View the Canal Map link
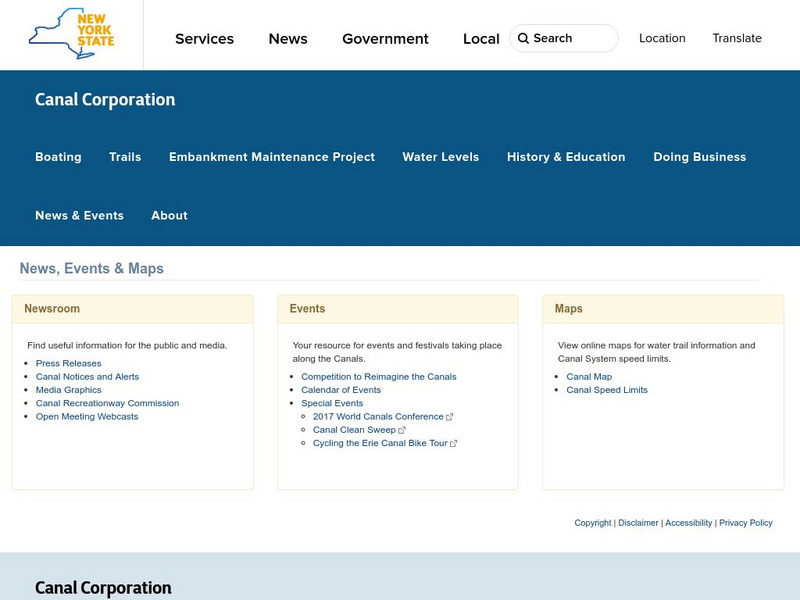This screenshot has width=800, height=600. pyautogui.click(x=589, y=377)
